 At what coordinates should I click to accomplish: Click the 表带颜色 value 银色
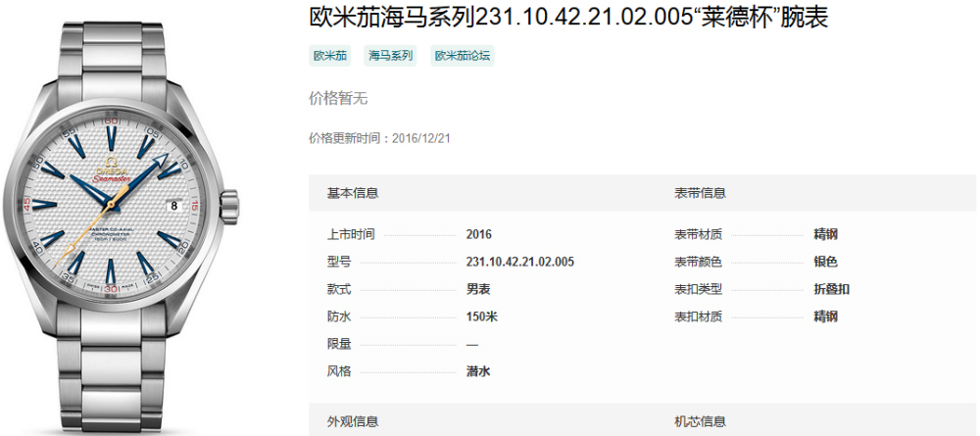(825, 263)
